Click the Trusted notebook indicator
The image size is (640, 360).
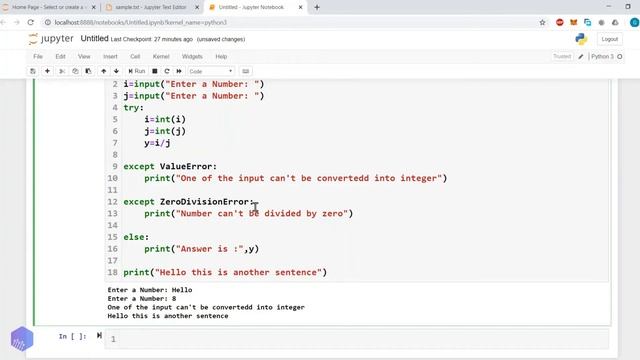pyautogui.click(x=562, y=56)
